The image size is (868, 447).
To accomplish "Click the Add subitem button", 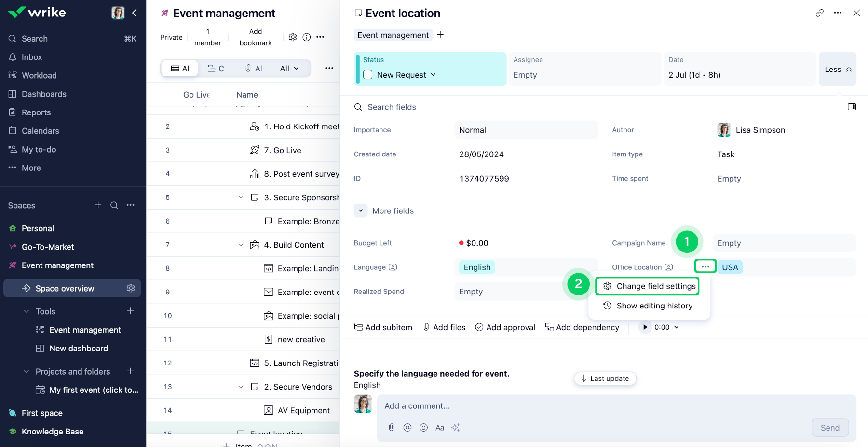I will pos(383,327).
